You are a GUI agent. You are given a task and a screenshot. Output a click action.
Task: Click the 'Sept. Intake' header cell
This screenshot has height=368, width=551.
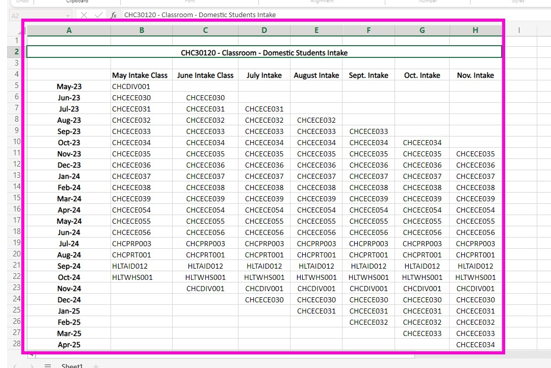pyautogui.click(x=368, y=75)
